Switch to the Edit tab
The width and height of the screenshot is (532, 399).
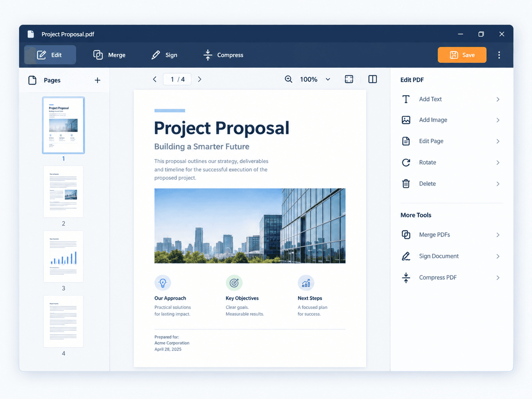pos(50,55)
